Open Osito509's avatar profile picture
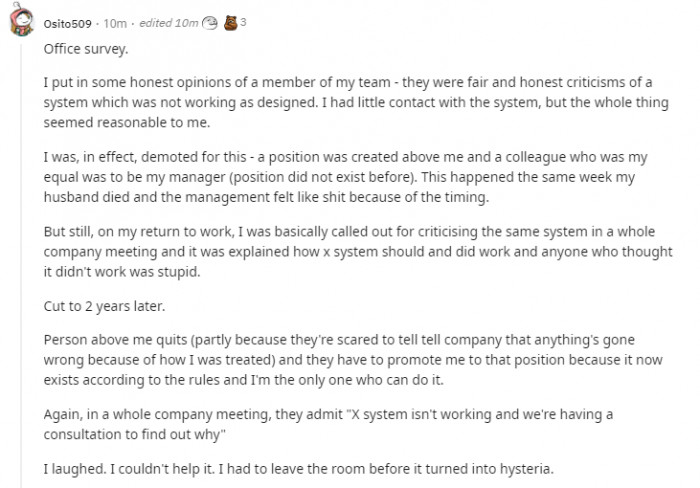Image resolution: width=700 pixels, height=488 pixels. tap(21, 19)
